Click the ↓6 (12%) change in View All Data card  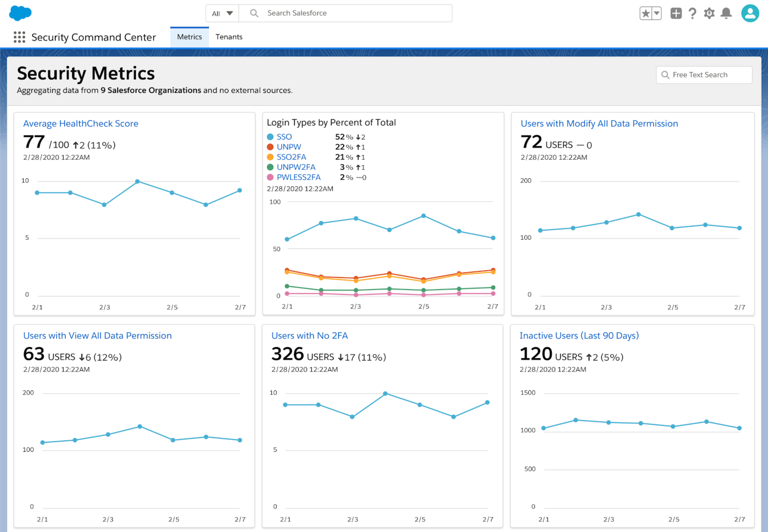100,357
